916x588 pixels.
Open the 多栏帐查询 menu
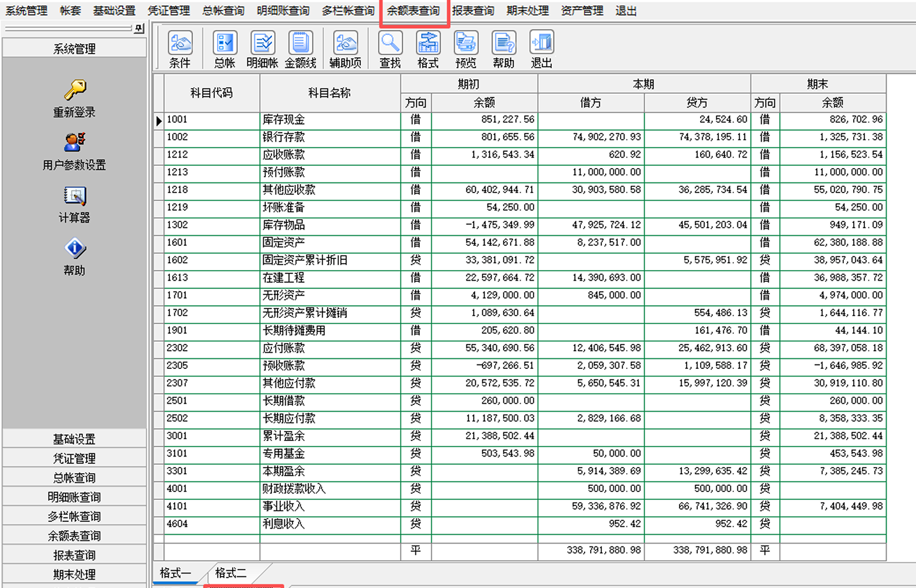(348, 11)
